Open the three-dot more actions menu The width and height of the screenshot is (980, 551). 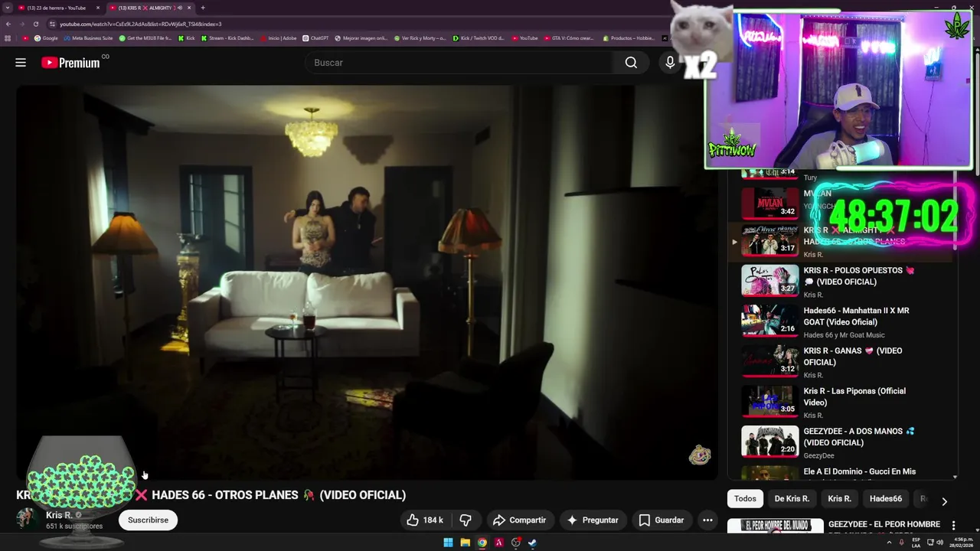[x=708, y=520]
